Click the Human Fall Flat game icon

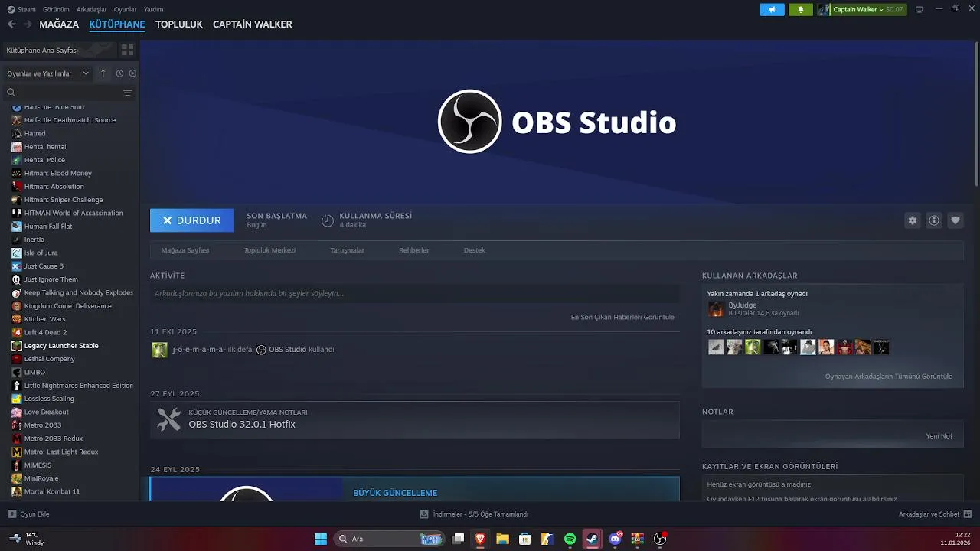[17, 227]
